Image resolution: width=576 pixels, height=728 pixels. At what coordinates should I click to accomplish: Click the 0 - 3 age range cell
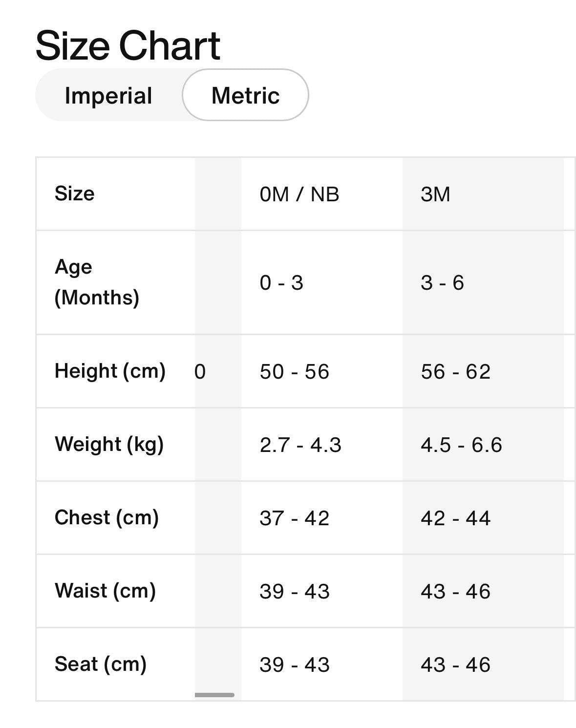pyautogui.click(x=281, y=281)
